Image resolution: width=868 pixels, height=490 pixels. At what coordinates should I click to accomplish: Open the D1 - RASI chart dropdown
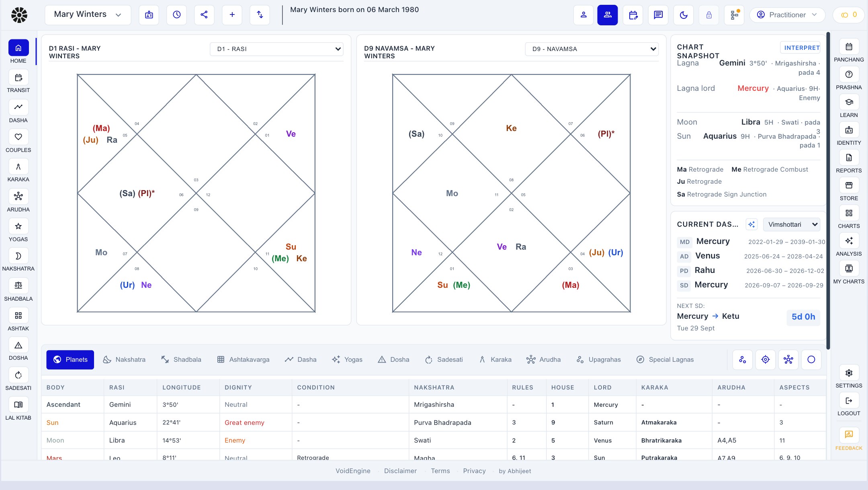click(277, 49)
